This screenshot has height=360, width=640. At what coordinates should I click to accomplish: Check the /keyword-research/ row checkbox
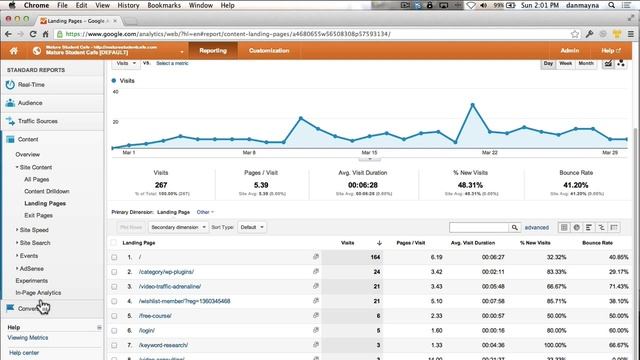tap(114, 346)
